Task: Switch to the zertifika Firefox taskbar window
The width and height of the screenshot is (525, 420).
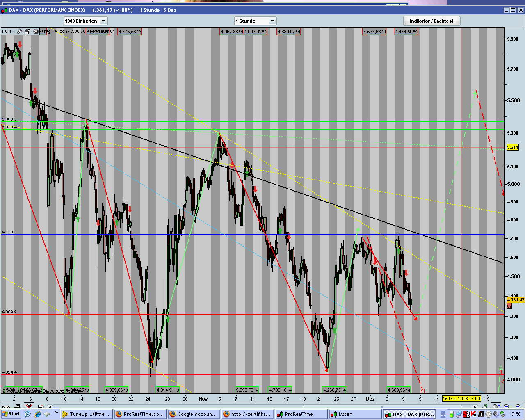Action: pyautogui.click(x=247, y=414)
